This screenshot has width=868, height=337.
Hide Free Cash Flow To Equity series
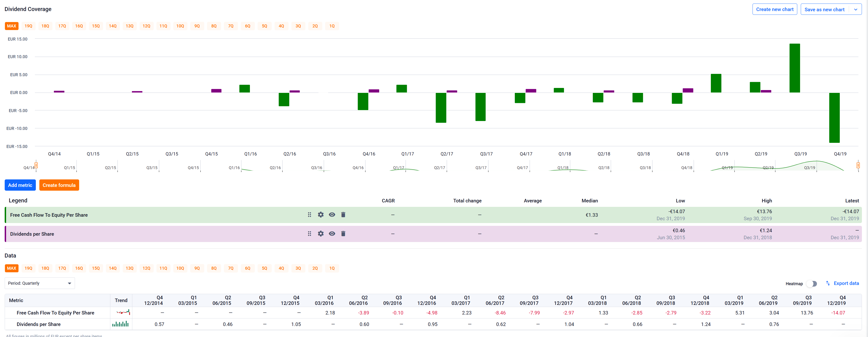pyautogui.click(x=332, y=215)
